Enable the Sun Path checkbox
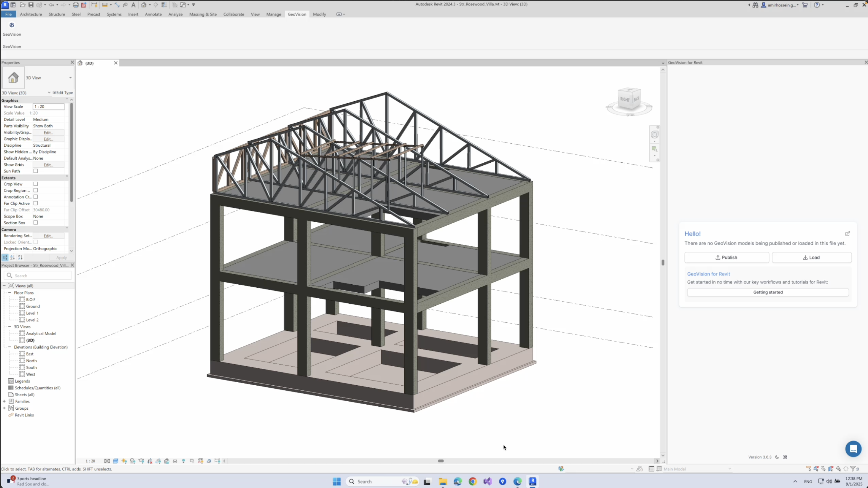Screen dimensions: 868x488 point(36,171)
